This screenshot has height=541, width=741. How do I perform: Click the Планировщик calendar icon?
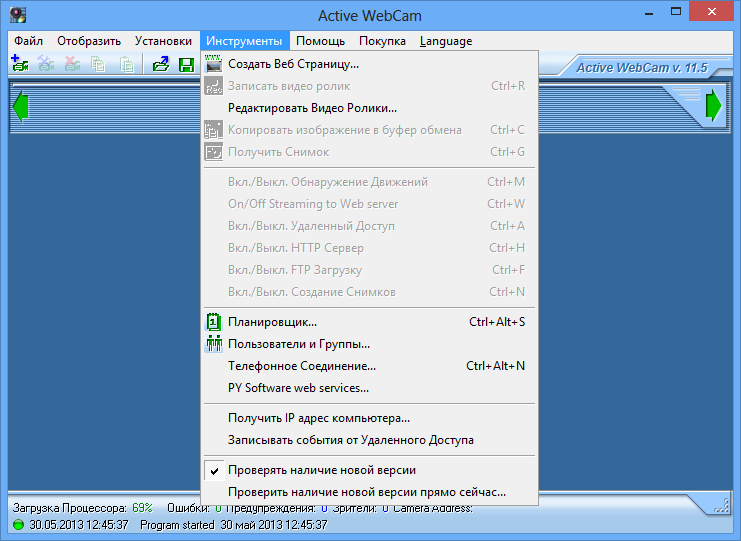214,322
